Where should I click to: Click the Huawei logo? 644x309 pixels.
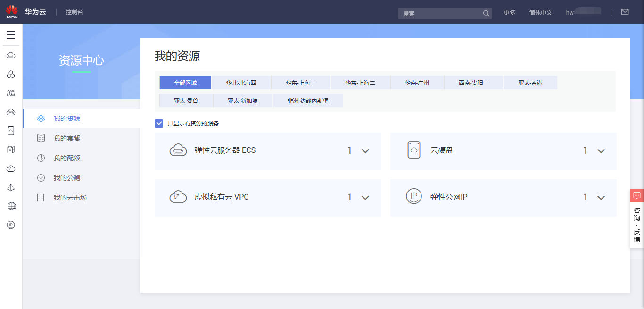click(11, 12)
